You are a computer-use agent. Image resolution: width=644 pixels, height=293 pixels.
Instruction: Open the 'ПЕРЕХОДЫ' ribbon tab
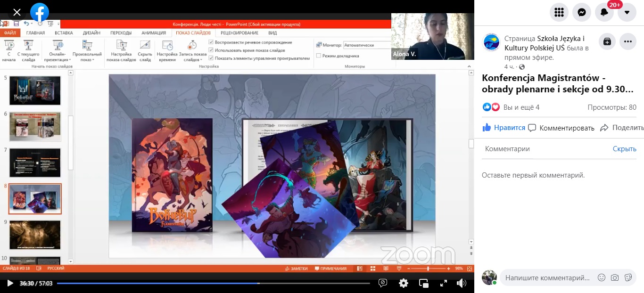121,33
